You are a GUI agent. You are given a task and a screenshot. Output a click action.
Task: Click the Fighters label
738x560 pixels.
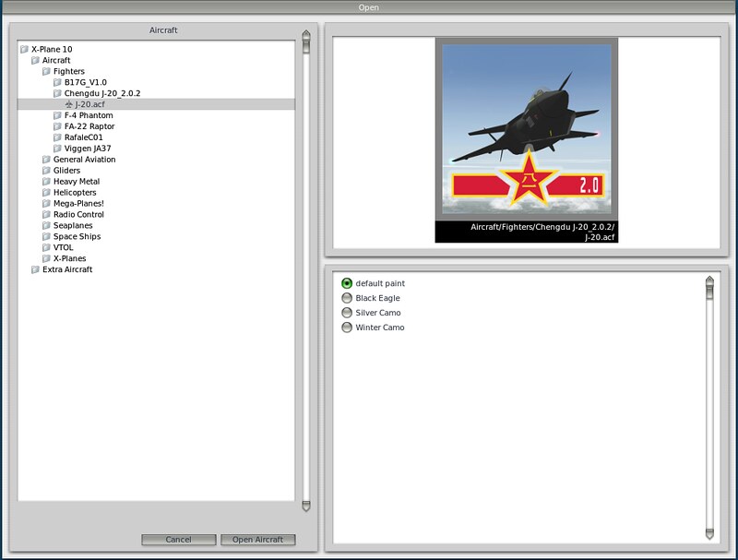pyautogui.click(x=68, y=71)
